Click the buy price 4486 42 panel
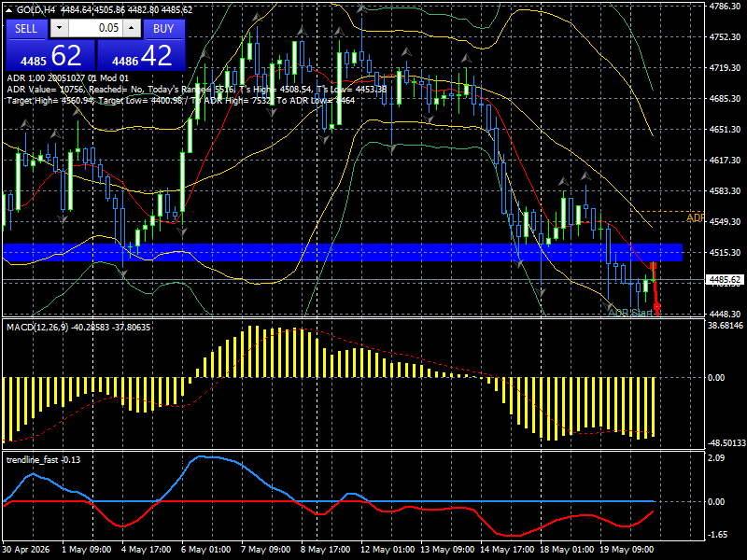Image resolution: width=747 pixels, height=560 pixels. (141, 56)
